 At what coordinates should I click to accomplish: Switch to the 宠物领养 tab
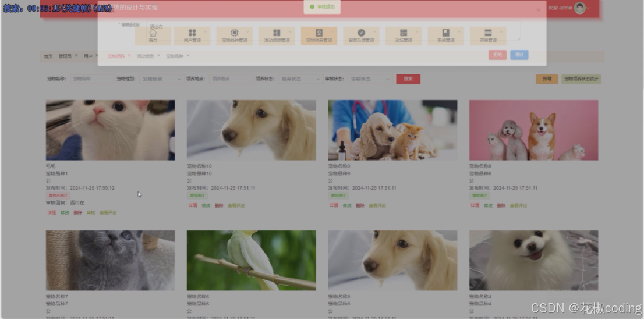116,56
